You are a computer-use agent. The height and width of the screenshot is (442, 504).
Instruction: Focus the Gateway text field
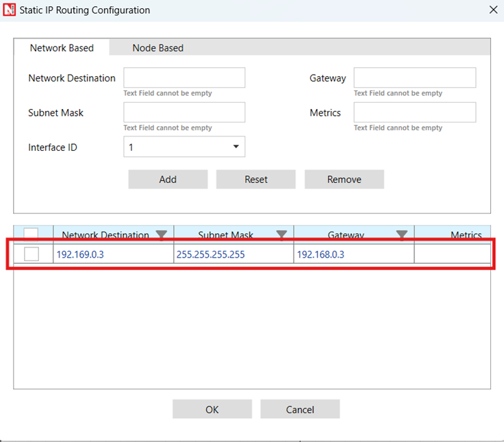click(x=414, y=77)
